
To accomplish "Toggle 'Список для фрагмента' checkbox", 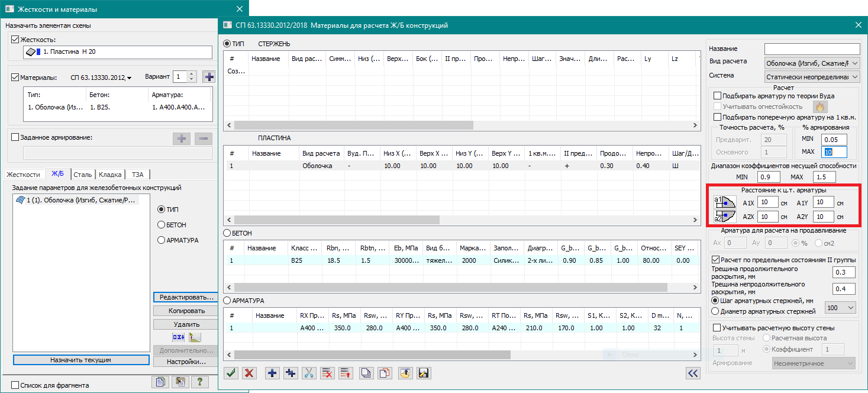I will [15, 385].
